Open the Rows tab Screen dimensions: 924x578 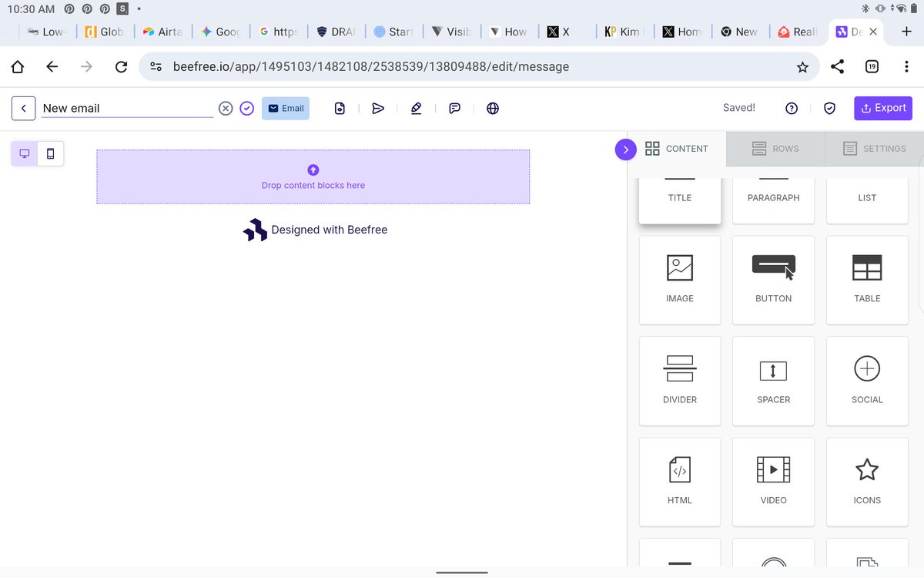coord(775,149)
